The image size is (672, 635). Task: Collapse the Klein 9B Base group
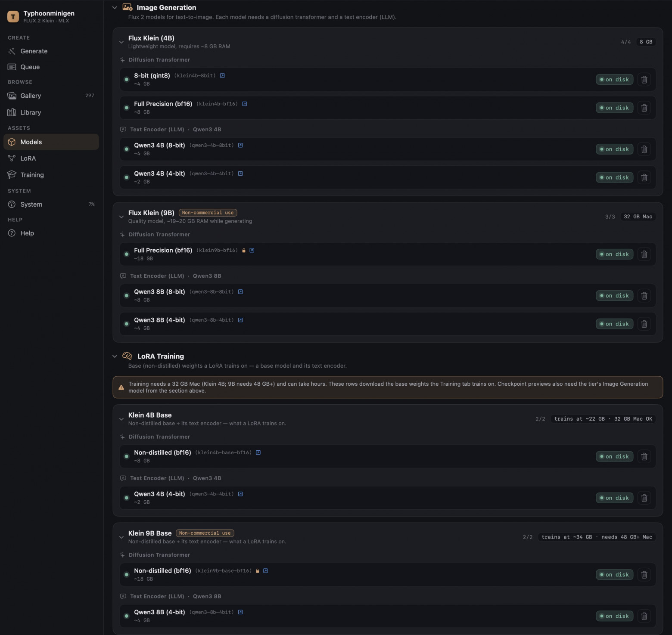click(x=121, y=537)
